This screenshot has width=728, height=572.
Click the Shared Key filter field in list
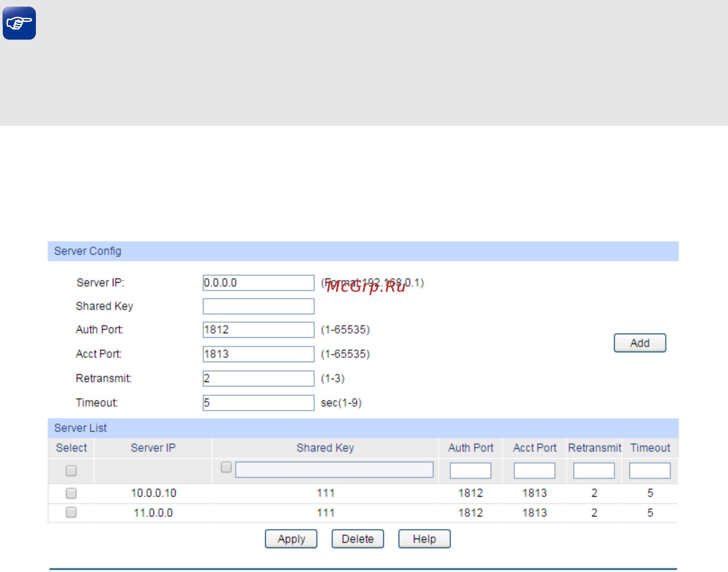334,470
